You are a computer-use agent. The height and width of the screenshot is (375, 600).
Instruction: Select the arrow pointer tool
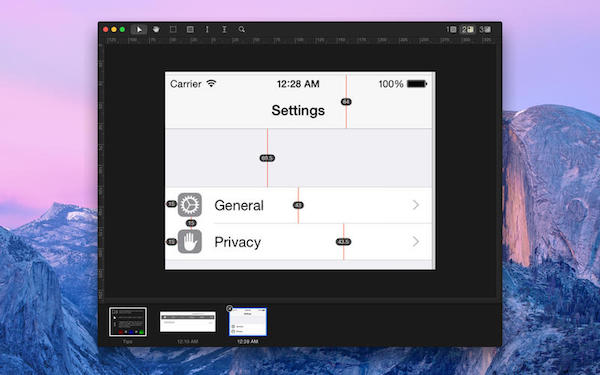[x=139, y=29]
